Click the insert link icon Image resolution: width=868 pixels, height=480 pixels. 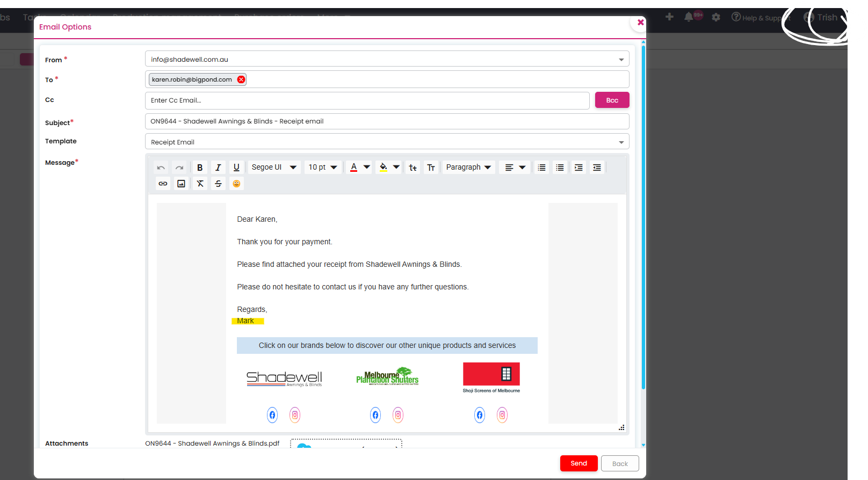coord(163,184)
